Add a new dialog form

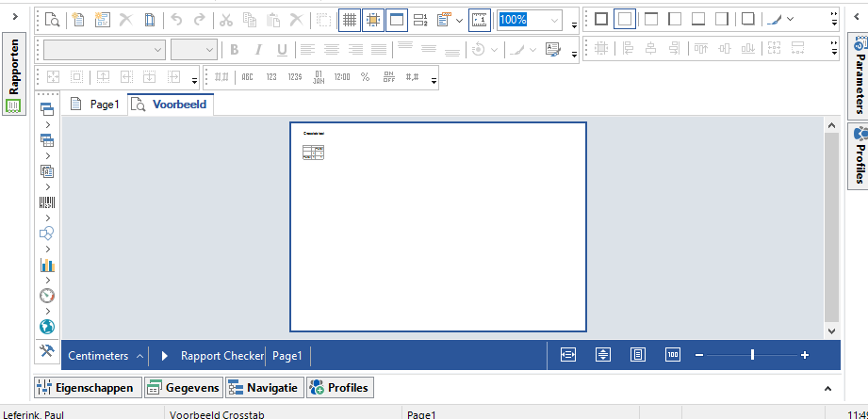coord(103,20)
